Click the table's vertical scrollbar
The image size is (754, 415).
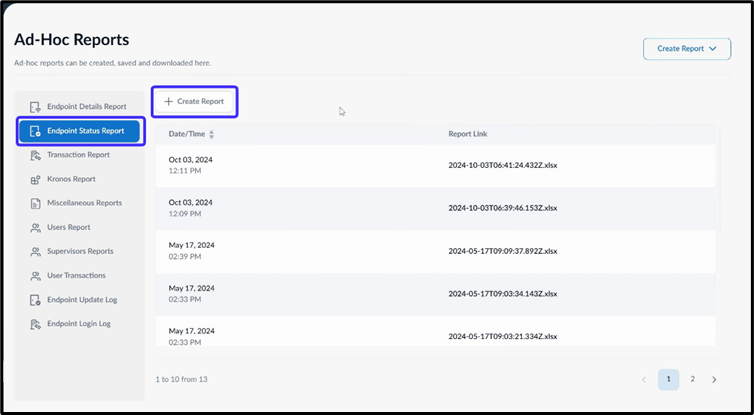[x=718, y=178]
